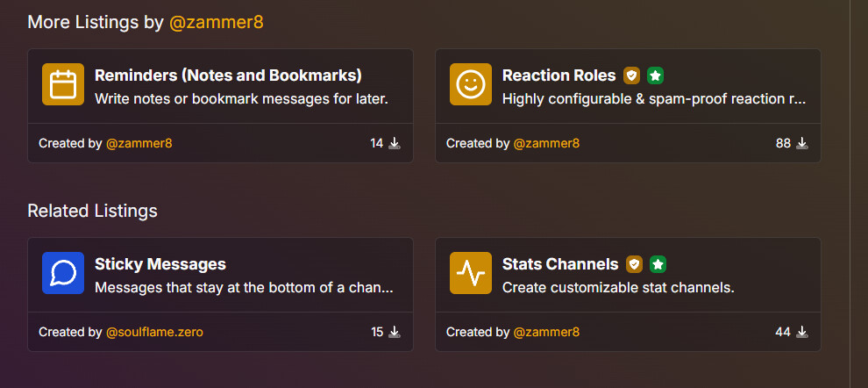The width and height of the screenshot is (868, 388).
Task: Visit creator @soulflame.zero profile link
Action: (154, 332)
